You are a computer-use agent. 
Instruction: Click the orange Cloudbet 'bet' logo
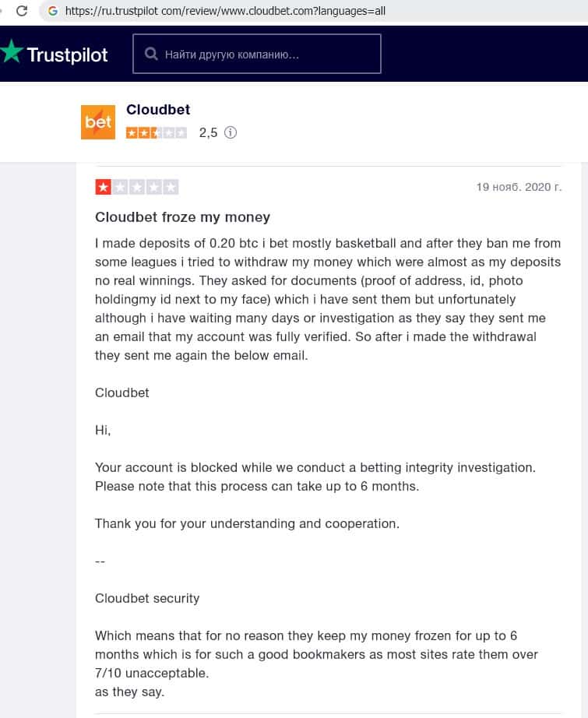pyautogui.click(x=98, y=122)
